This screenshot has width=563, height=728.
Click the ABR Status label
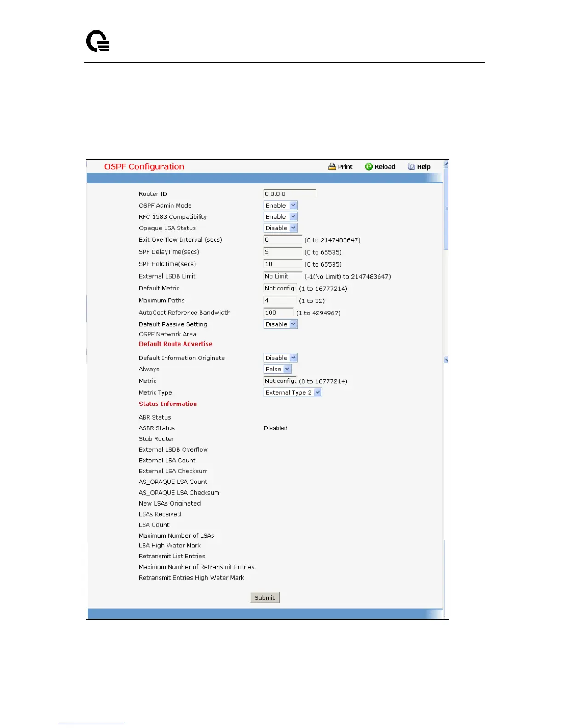pyautogui.click(x=155, y=417)
